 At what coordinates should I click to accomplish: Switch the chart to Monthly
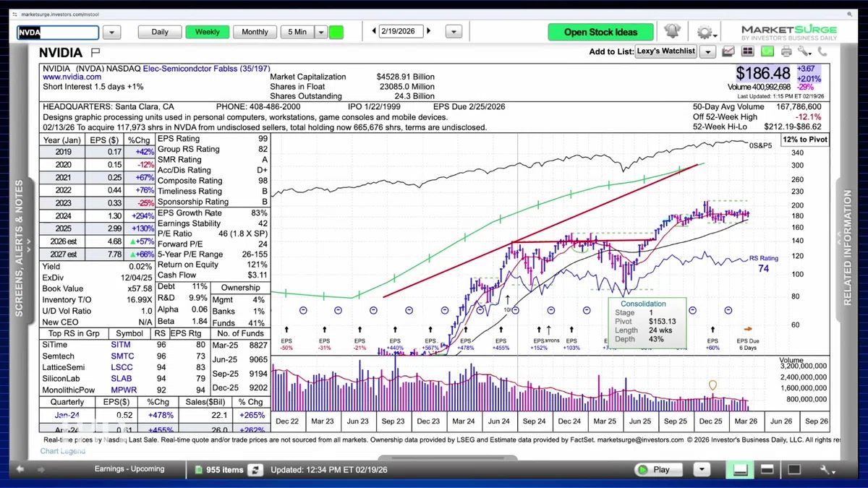pos(255,32)
